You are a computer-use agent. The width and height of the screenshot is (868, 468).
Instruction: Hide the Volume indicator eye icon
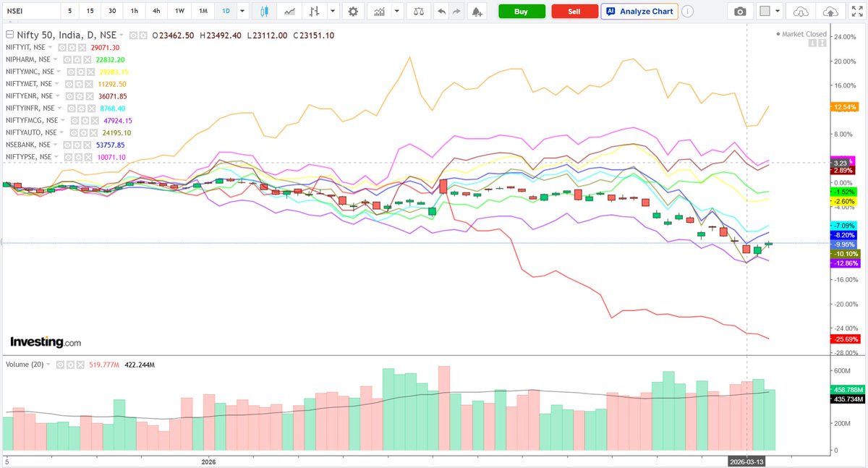[60, 365]
